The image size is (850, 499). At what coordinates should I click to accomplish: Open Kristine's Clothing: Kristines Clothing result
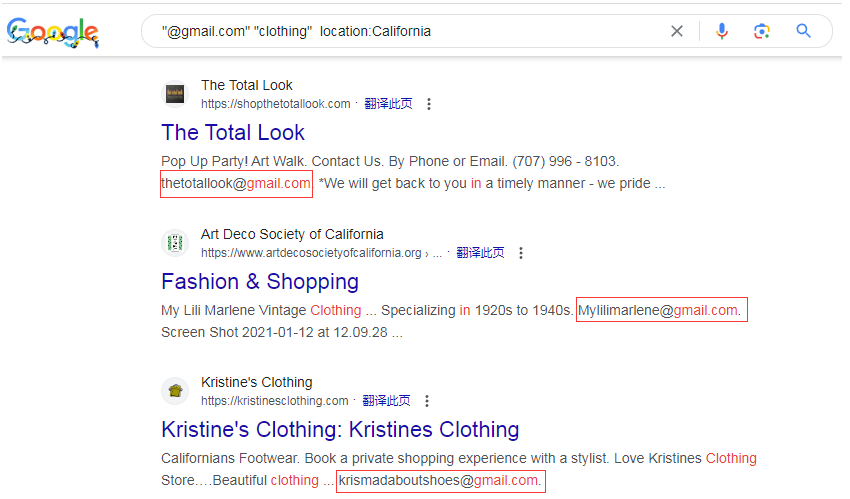(340, 429)
